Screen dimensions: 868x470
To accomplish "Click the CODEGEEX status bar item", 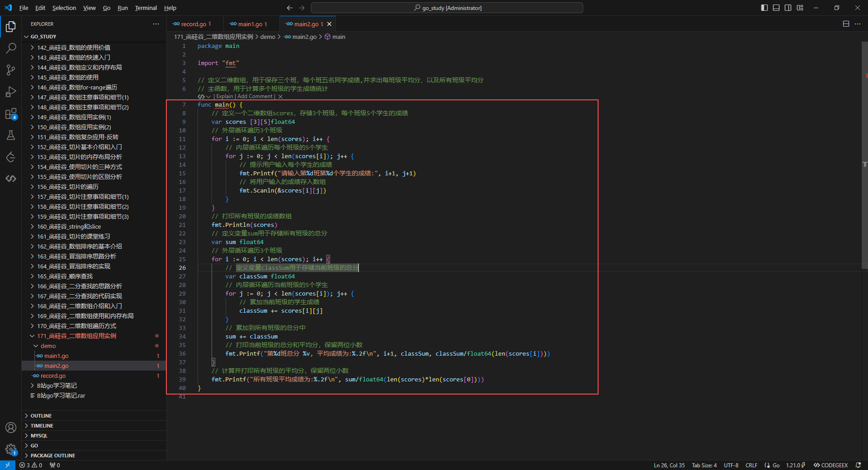I will coord(830,465).
